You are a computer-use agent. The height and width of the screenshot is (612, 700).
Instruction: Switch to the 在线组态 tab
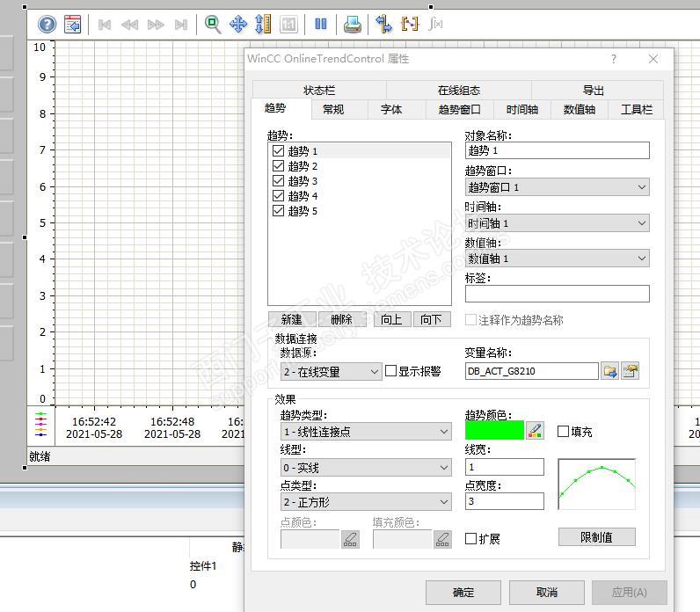coord(459,91)
